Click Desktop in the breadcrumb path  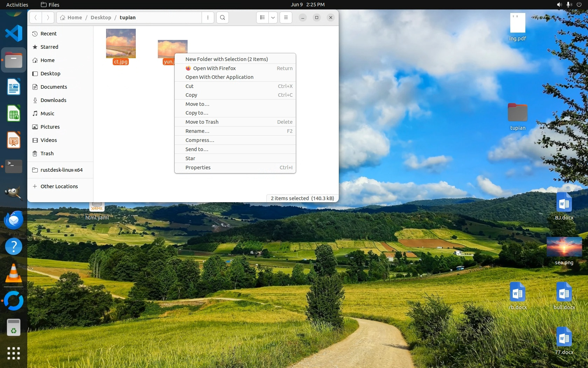point(101,18)
